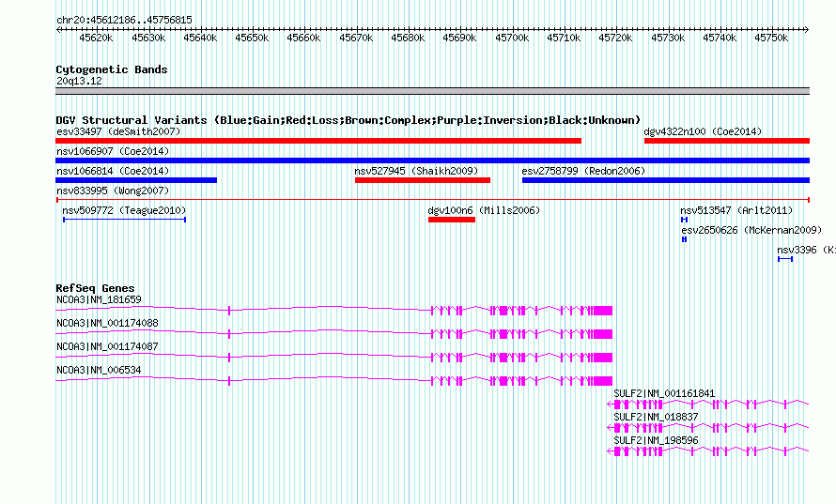Select the small blue esv2650626 marker
Viewport: 836px width, 504px height.
(684, 239)
